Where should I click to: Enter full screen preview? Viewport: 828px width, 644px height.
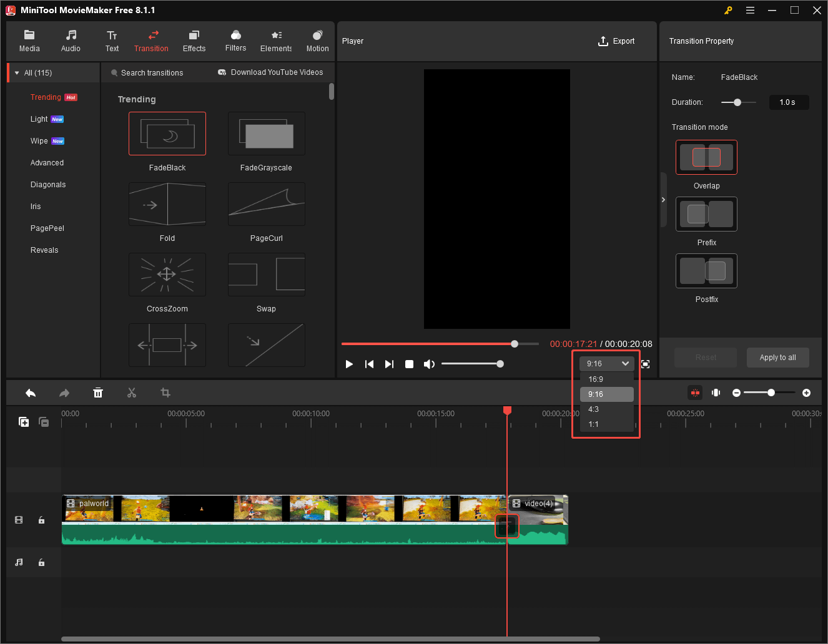(x=646, y=364)
